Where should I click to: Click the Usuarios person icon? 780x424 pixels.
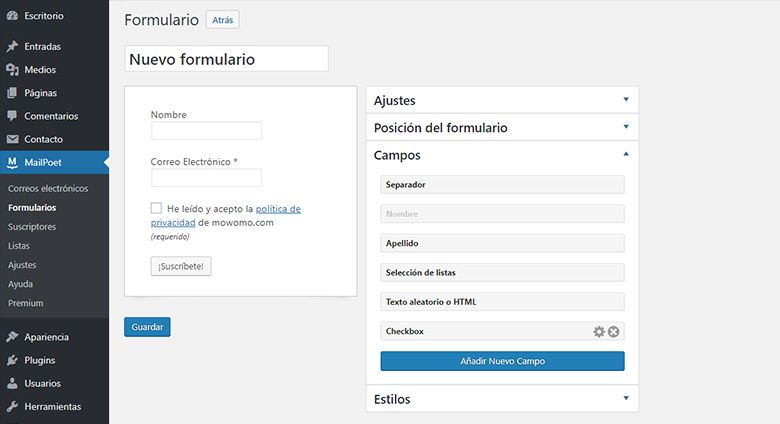click(12, 383)
